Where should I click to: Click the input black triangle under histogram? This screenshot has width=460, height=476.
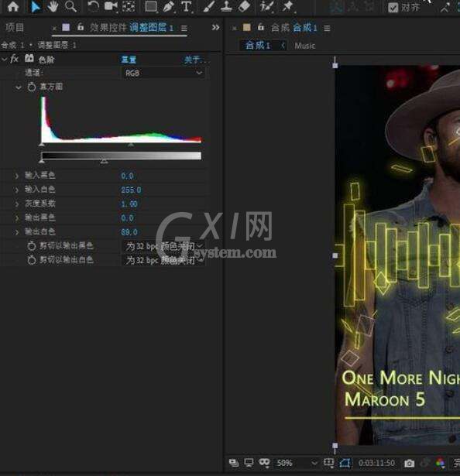(42, 145)
